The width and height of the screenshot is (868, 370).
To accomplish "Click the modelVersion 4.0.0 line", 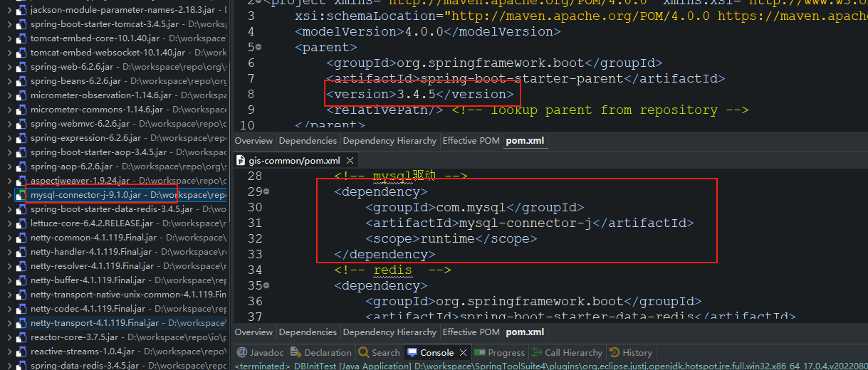I will click(x=427, y=31).
